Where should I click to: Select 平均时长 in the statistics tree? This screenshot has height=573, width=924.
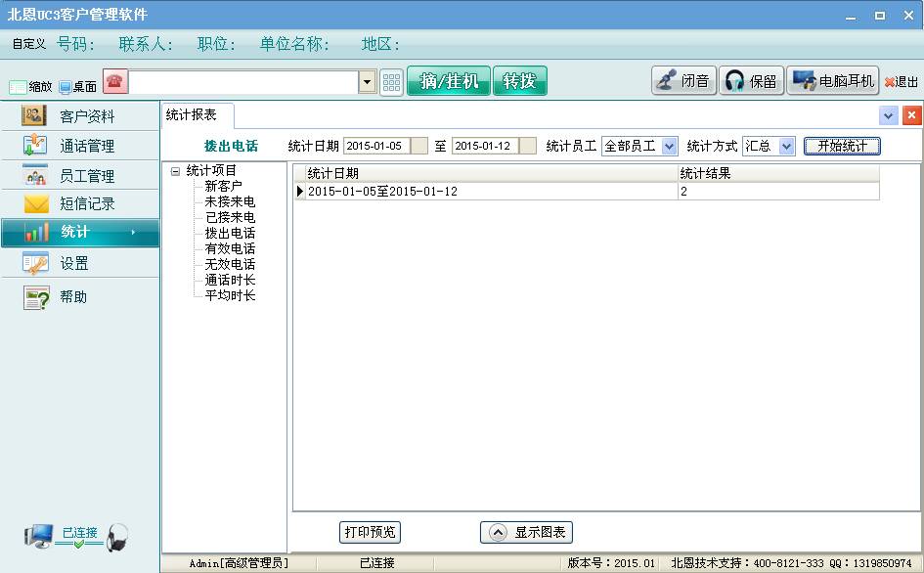pos(230,295)
